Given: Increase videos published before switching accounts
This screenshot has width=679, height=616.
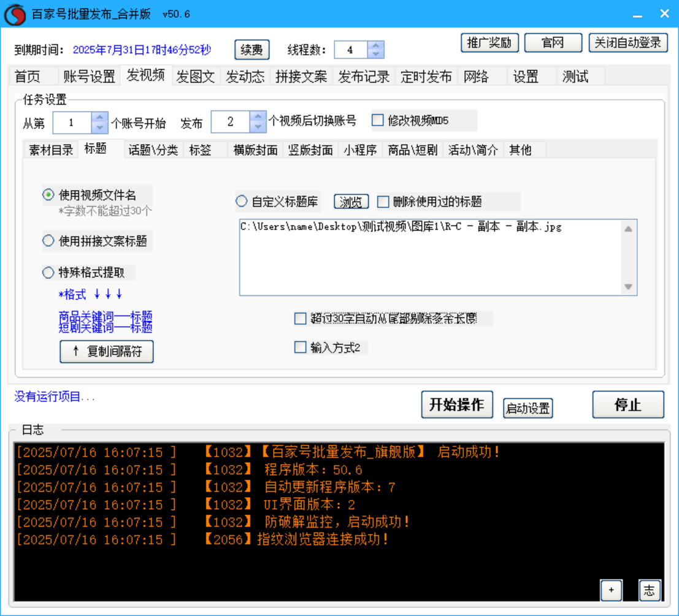Looking at the screenshot, I should coord(258,117).
